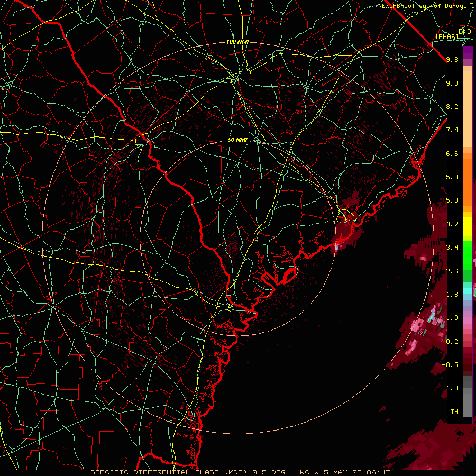476x476 pixels.
Task: Click the 5.0 value on color scale
Action: pyautogui.click(x=452, y=200)
